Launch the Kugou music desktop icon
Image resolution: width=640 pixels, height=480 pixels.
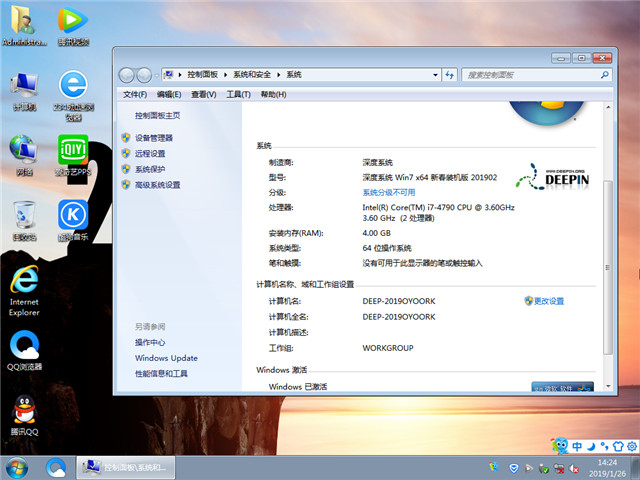pos(73,221)
